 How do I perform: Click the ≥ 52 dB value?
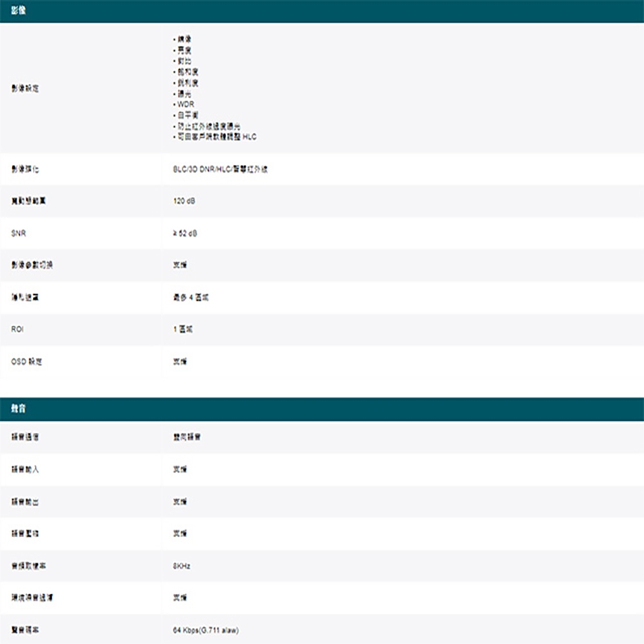point(185,234)
